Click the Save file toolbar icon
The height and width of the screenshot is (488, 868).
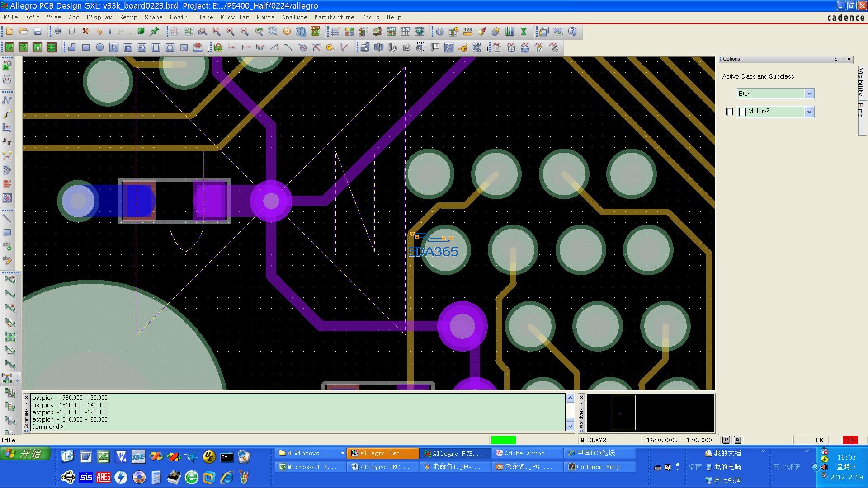pyautogui.click(x=38, y=32)
